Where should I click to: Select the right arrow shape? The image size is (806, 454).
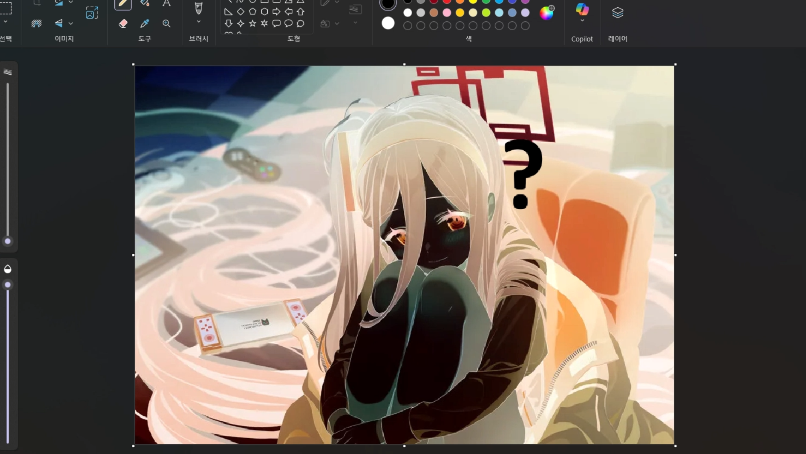coord(277,11)
